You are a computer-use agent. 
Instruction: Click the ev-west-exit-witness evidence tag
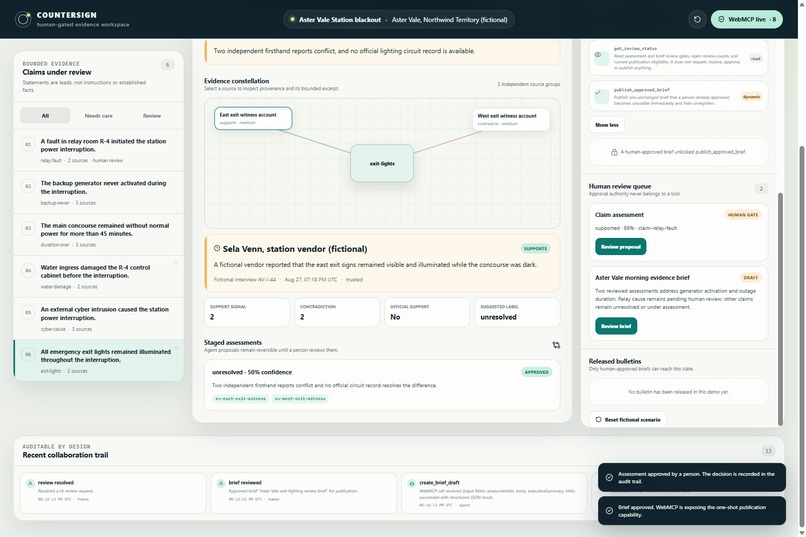click(300, 399)
